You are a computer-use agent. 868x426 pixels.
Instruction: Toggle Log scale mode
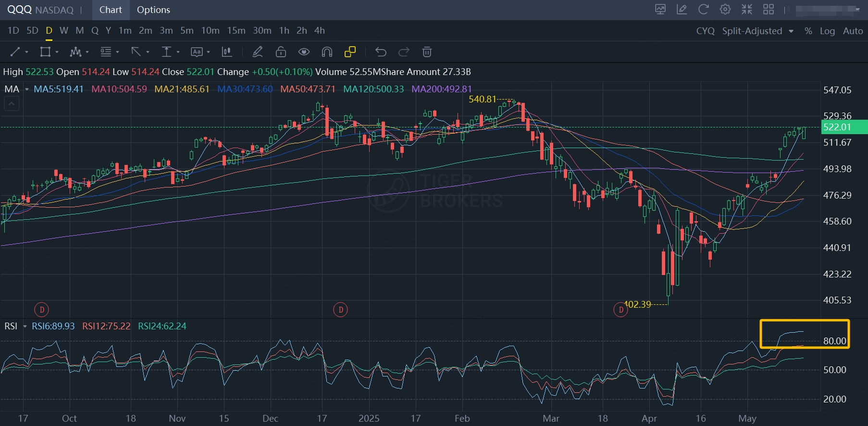pos(827,31)
